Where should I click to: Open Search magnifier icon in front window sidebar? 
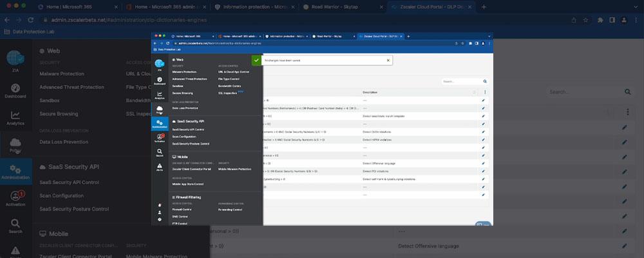159,153
